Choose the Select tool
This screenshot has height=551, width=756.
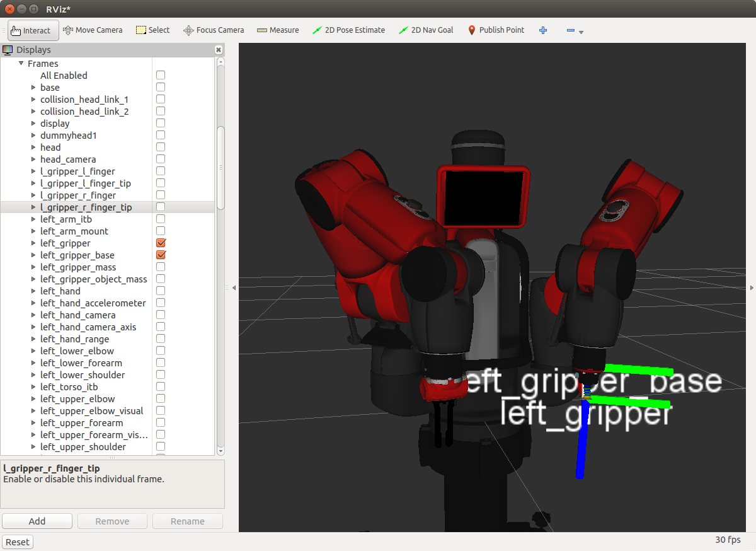pyautogui.click(x=153, y=30)
